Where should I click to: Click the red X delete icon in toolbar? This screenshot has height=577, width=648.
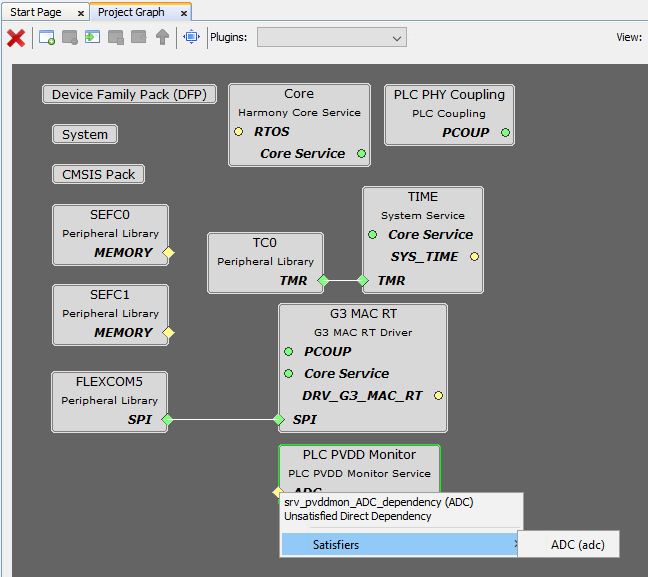(x=16, y=38)
